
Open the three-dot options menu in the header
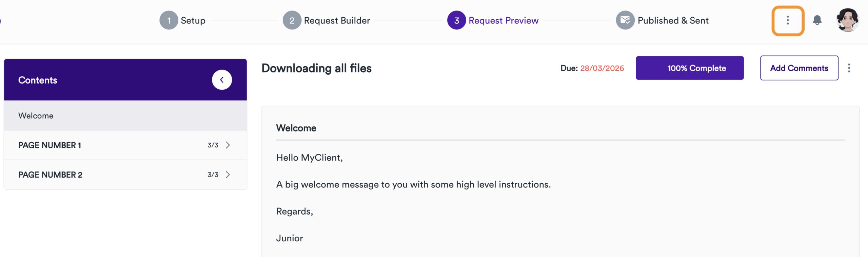787,20
